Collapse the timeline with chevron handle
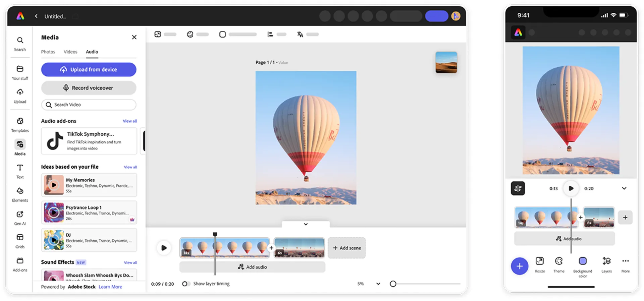Viewport: 644px width, 301px height. (x=306, y=224)
